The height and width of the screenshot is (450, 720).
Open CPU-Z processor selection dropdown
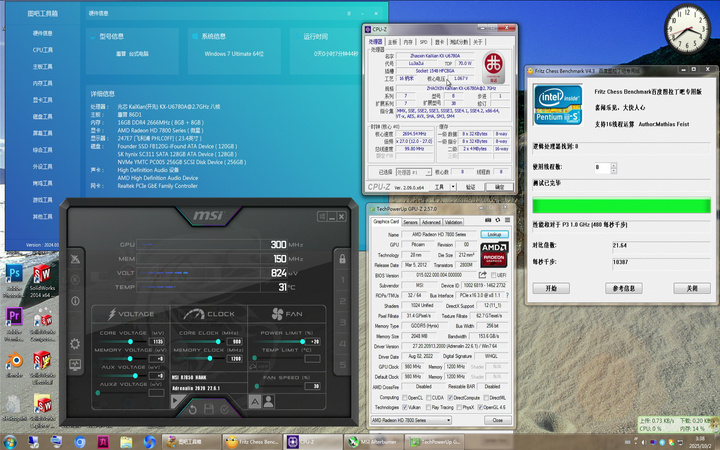(414, 172)
